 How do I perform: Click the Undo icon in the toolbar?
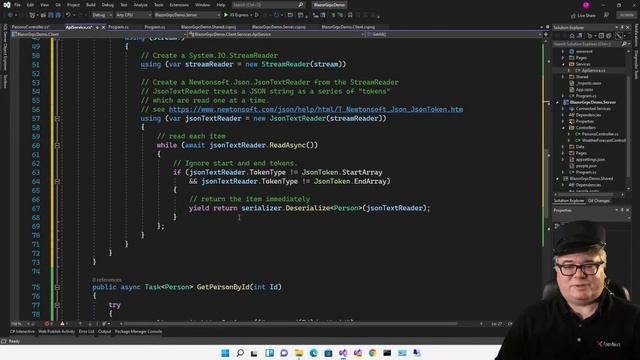[x=68, y=15]
